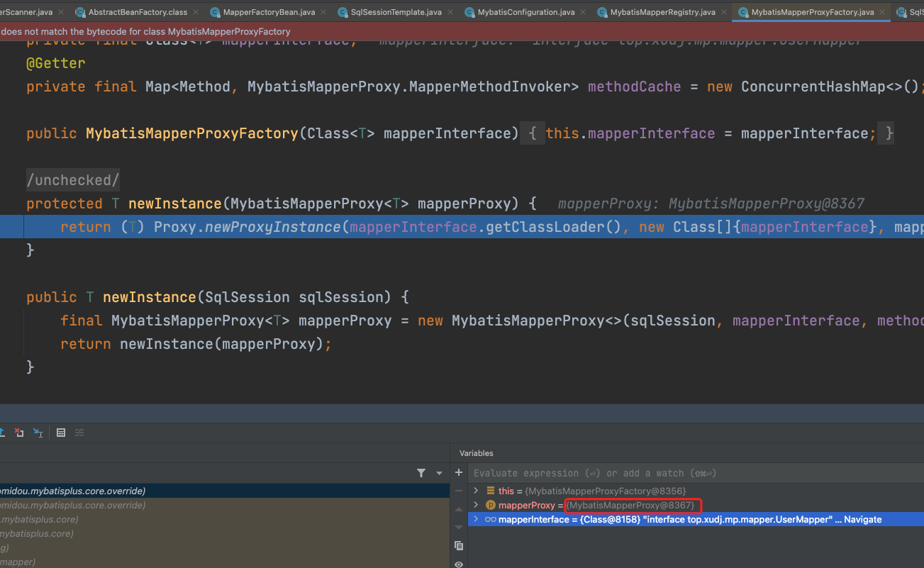Click MybatisMapperProxyFactory.java tab file icon
924x568 pixels.
pyautogui.click(x=742, y=12)
